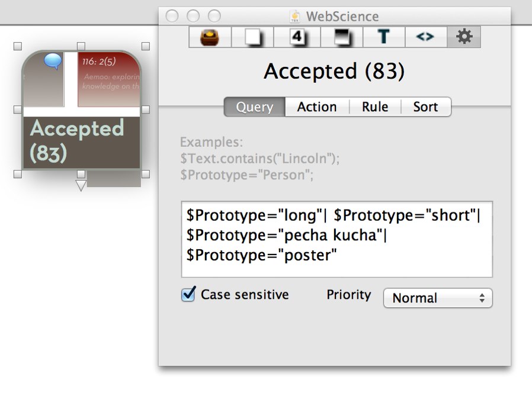Image resolution: width=532 pixels, height=393 pixels.
Task: Click into the query expression text field
Action: click(x=336, y=239)
